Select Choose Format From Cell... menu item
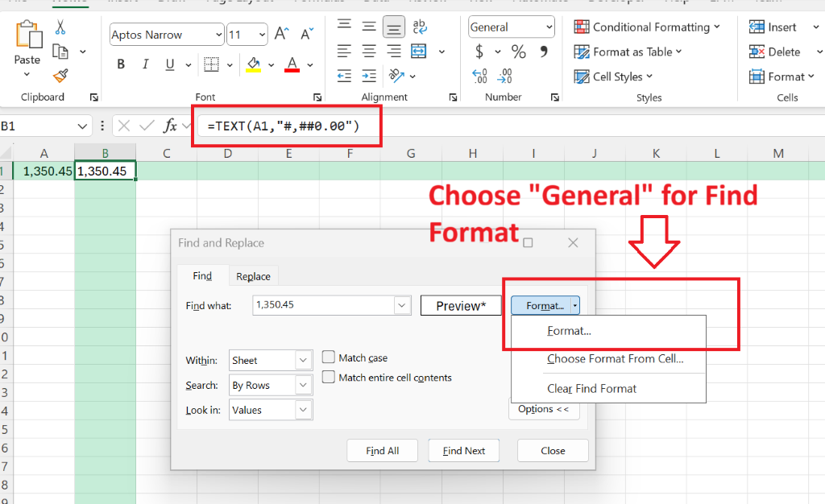Screen dimensions: 825x504 coord(615,359)
